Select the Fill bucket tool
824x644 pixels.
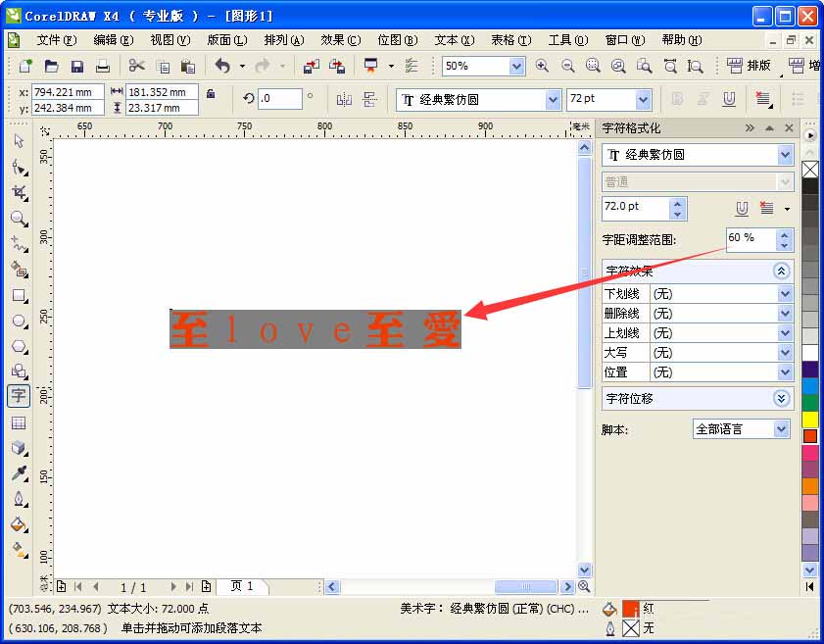point(20,524)
